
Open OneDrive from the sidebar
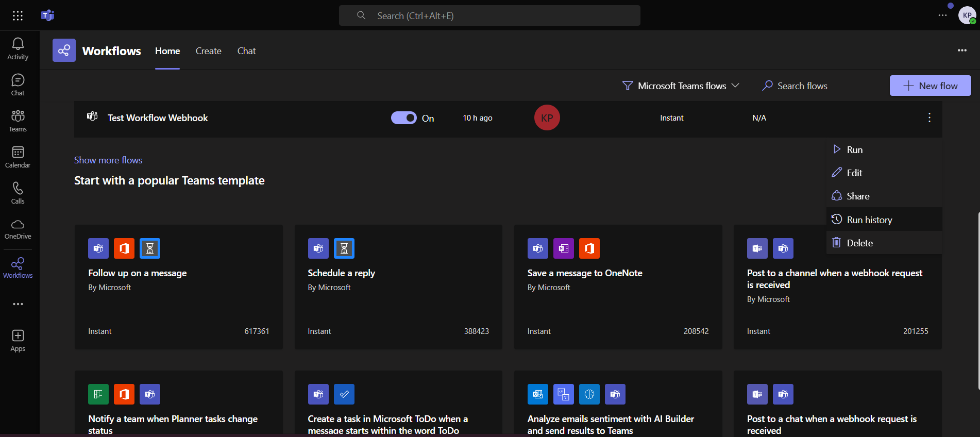[x=18, y=229]
